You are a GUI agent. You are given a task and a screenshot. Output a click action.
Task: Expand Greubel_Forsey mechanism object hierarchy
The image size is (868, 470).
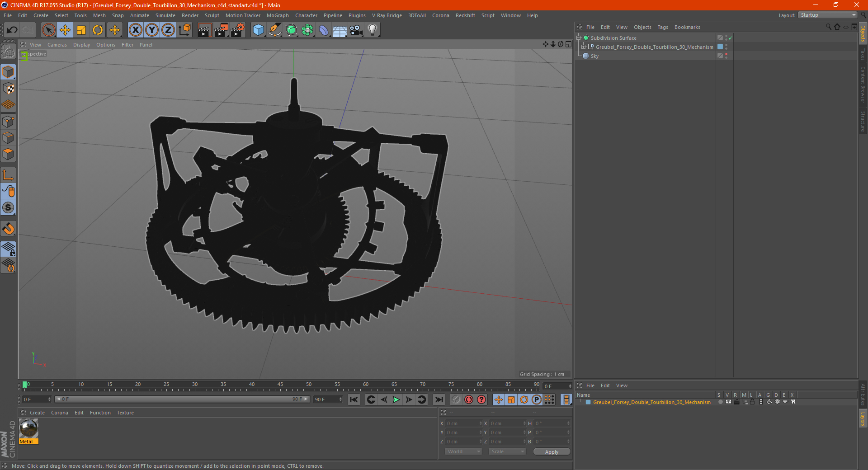[584, 47]
